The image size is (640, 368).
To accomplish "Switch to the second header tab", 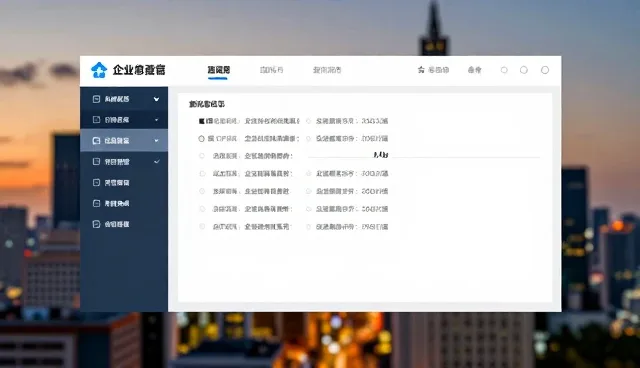I will (271, 70).
